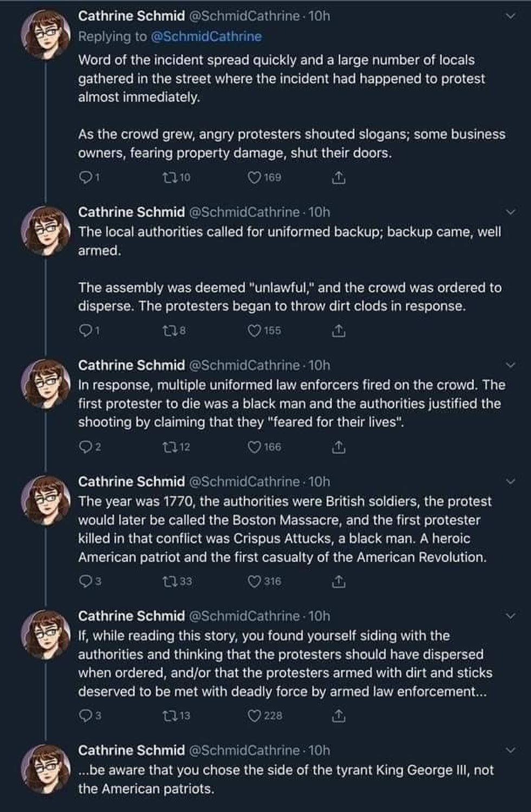Open the chevron menu on the last tweet

(x=509, y=750)
